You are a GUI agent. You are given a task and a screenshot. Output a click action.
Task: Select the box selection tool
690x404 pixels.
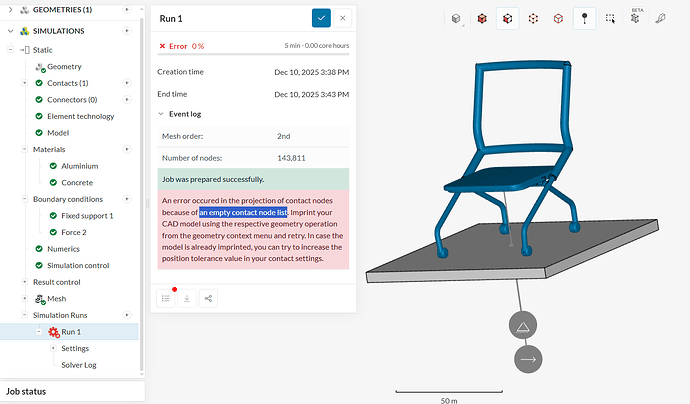click(x=610, y=18)
